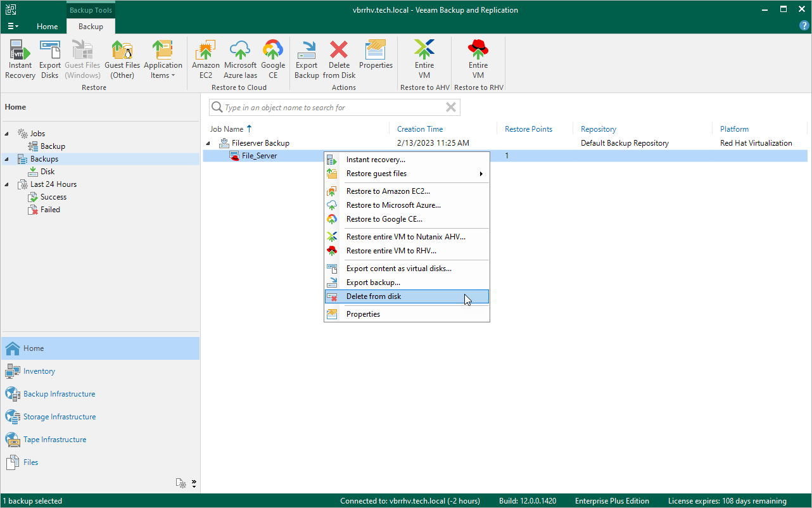Sort by Platform column
The width and height of the screenshot is (812, 508).
pos(735,129)
